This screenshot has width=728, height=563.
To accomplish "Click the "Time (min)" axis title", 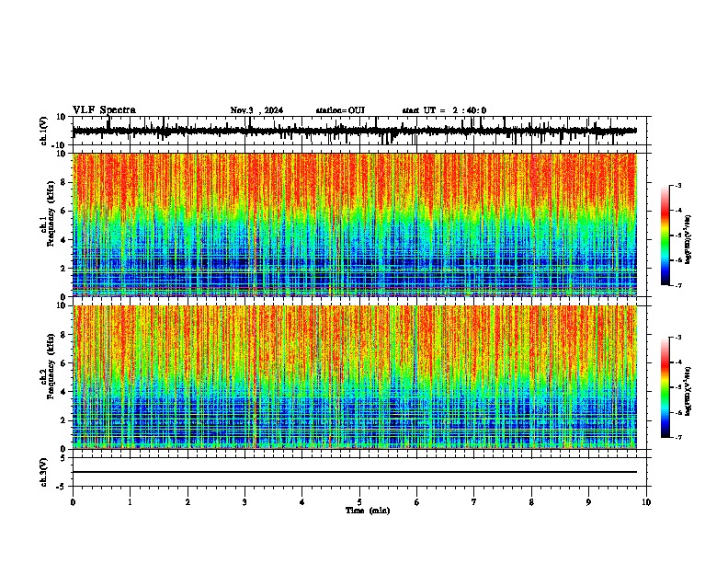I will click(x=368, y=511).
